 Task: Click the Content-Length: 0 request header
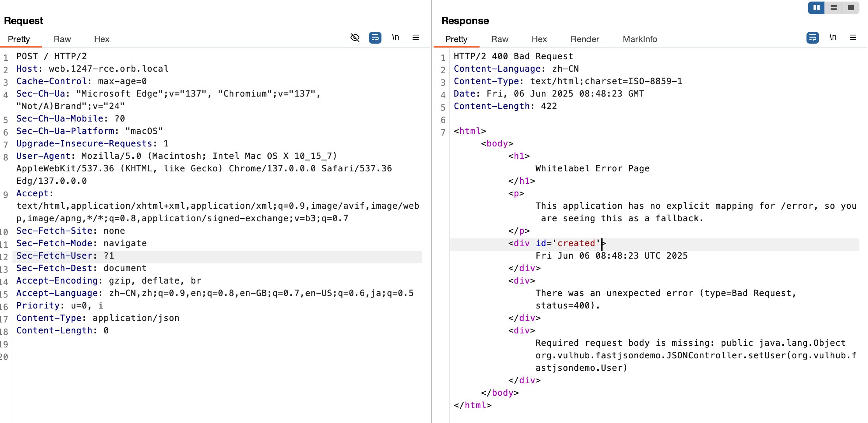tap(62, 330)
